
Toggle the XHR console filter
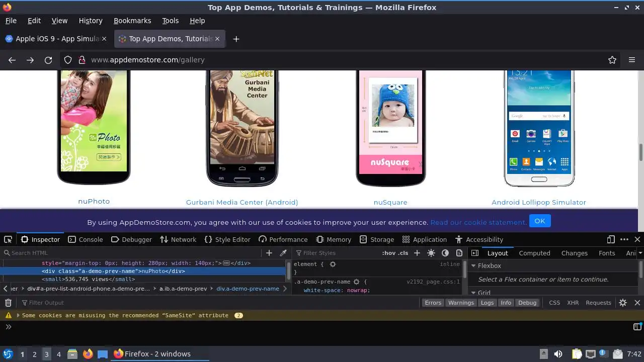coord(573,303)
